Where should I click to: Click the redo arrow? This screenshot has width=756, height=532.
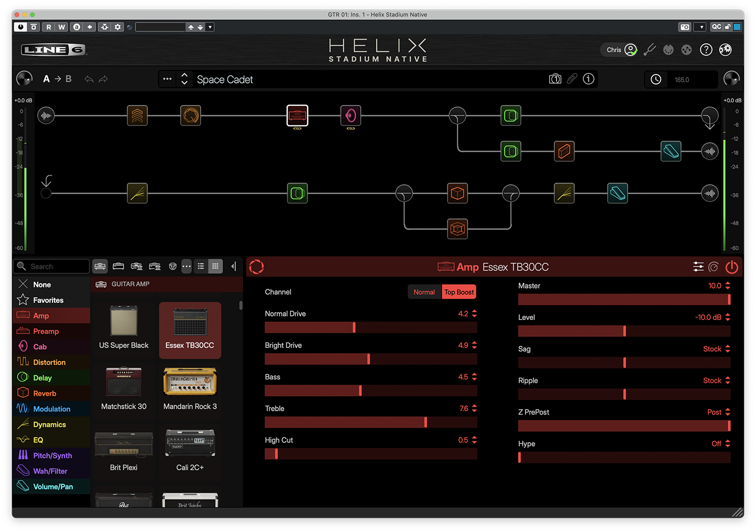[x=103, y=79]
